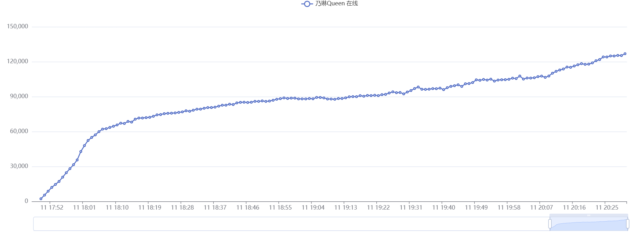Click the 11 20:25 x-axis label
This screenshot has height=236, width=644.
(607, 208)
